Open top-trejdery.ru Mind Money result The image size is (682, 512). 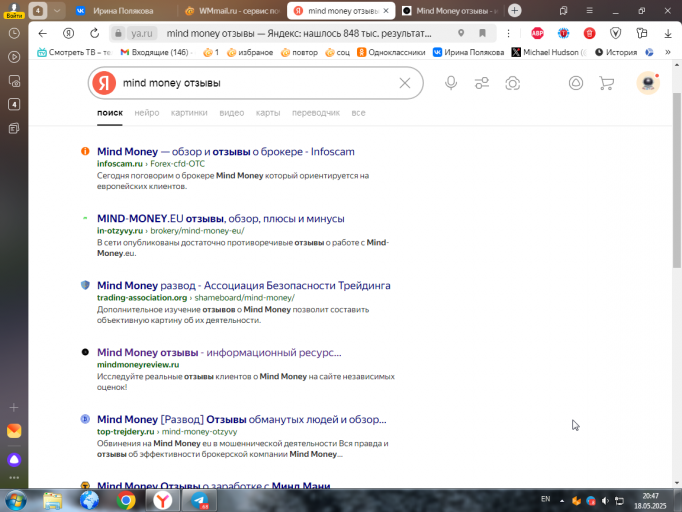click(x=241, y=419)
